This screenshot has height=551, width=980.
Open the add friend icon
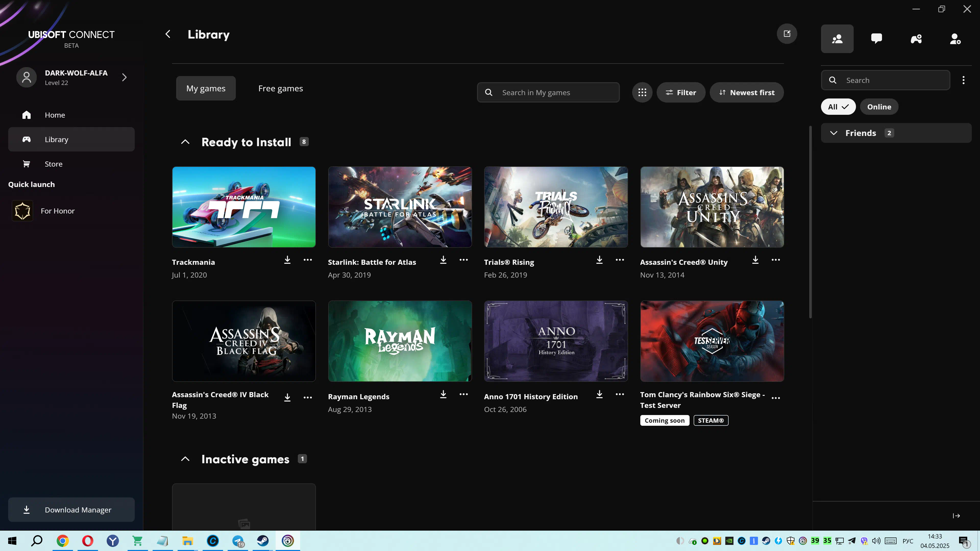[955, 39]
